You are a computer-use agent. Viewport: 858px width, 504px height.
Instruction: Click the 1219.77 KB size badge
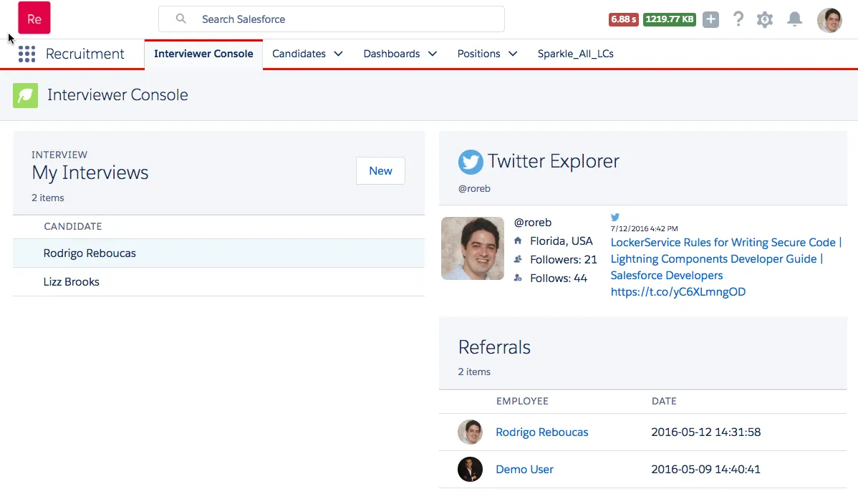pyautogui.click(x=669, y=19)
